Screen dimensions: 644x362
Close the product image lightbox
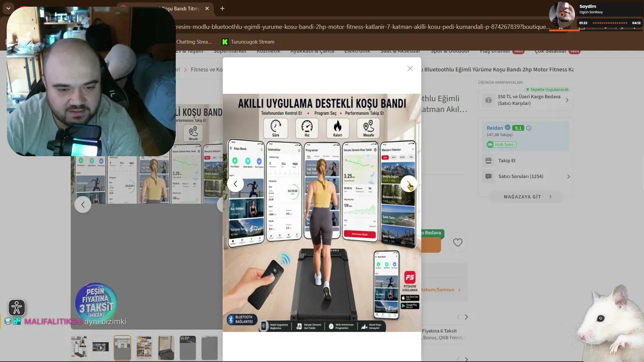coord(410,68)
